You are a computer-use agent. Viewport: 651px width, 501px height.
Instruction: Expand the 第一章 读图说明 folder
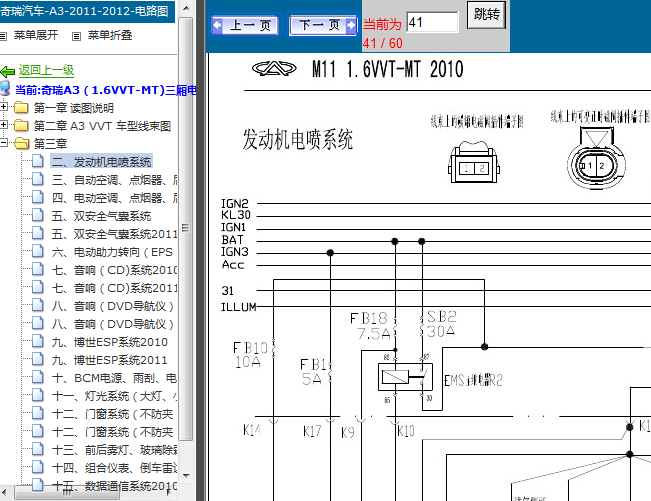(3, 107)
